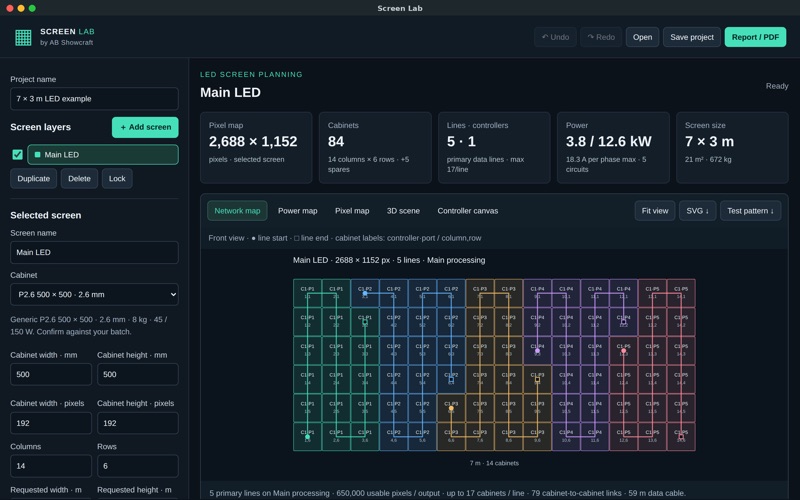Click the blue line end marker at cabinet 6,4
The width and height of the screenshot is (800, 500).
451,379
